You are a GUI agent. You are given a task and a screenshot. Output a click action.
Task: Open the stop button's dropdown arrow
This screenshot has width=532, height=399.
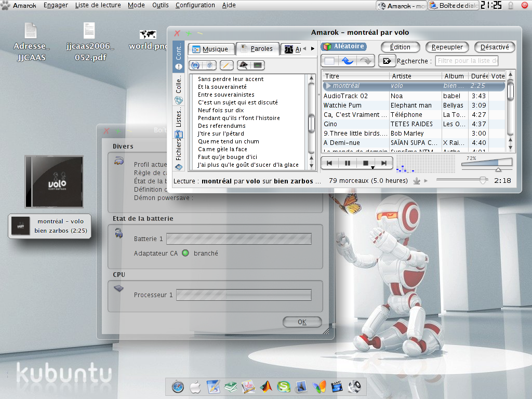coord(373,168)
